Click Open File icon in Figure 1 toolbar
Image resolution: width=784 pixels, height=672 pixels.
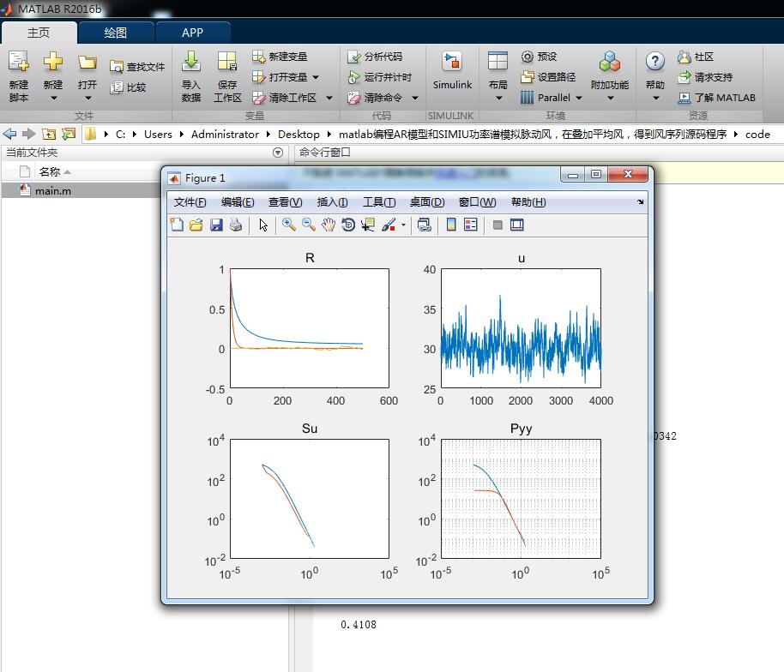tap(196, 225)
